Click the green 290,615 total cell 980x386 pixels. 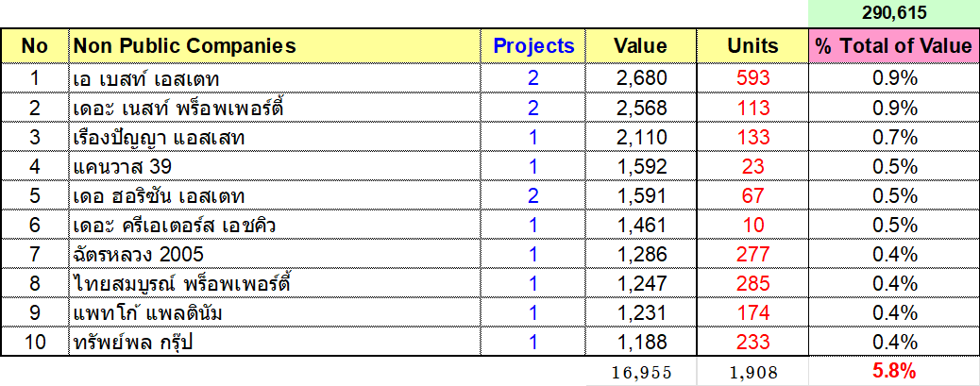[892, 14]
